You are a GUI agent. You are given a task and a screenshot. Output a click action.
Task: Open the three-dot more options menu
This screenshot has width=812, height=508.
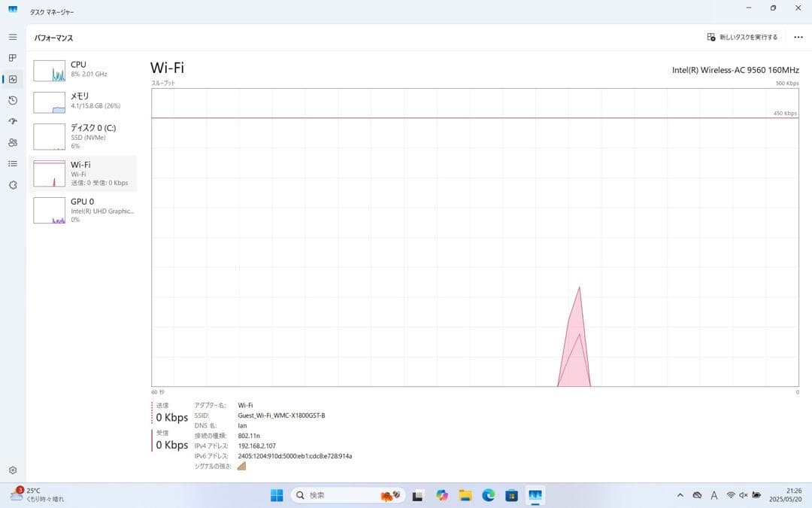(798, 37)
